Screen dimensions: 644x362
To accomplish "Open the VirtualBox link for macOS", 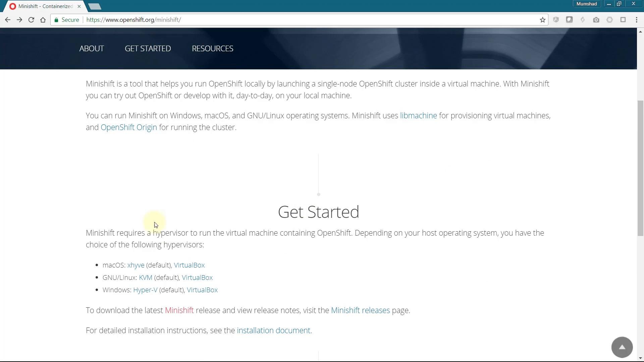I will pos(189,265).
